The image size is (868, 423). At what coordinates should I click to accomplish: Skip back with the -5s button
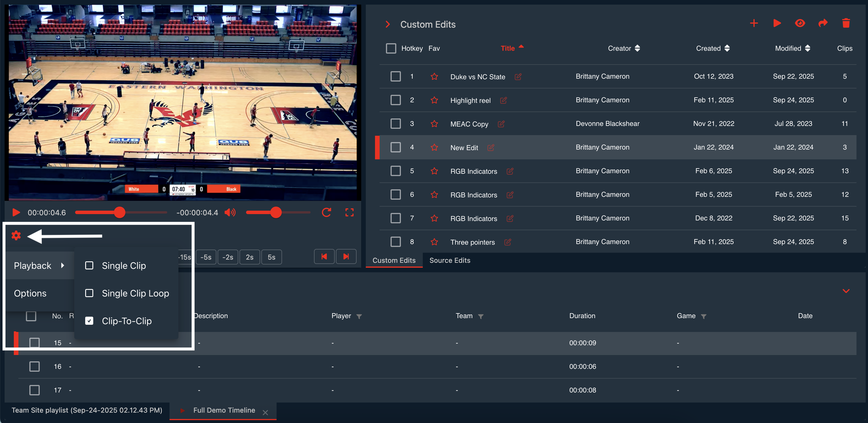tap(206, 257)
